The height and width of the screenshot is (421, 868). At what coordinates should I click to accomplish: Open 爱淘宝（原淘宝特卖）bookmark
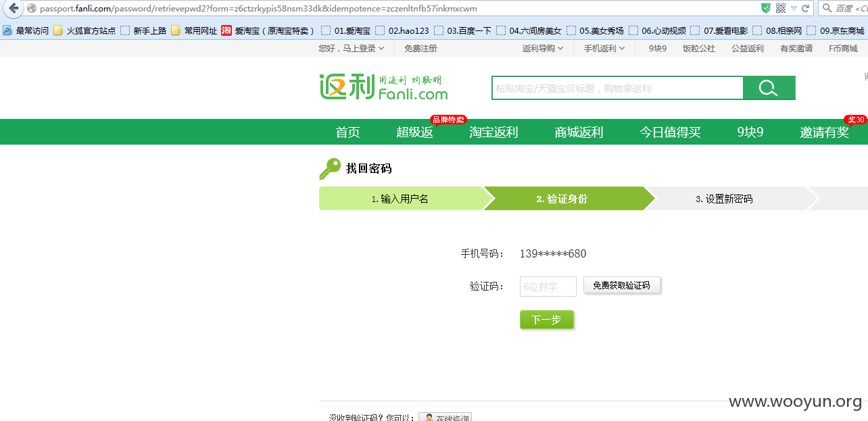click(x=268, y=30)
